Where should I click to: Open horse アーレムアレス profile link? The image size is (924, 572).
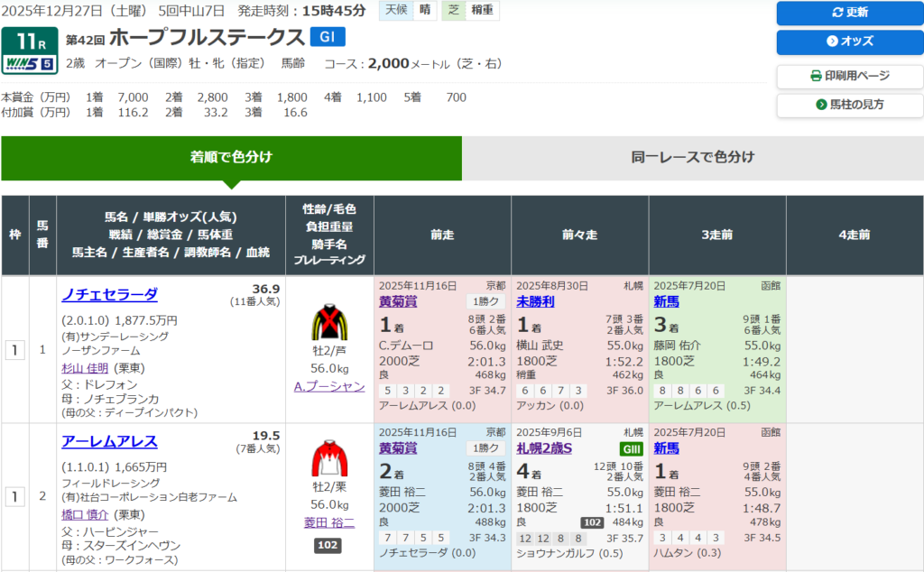(109, 441)
